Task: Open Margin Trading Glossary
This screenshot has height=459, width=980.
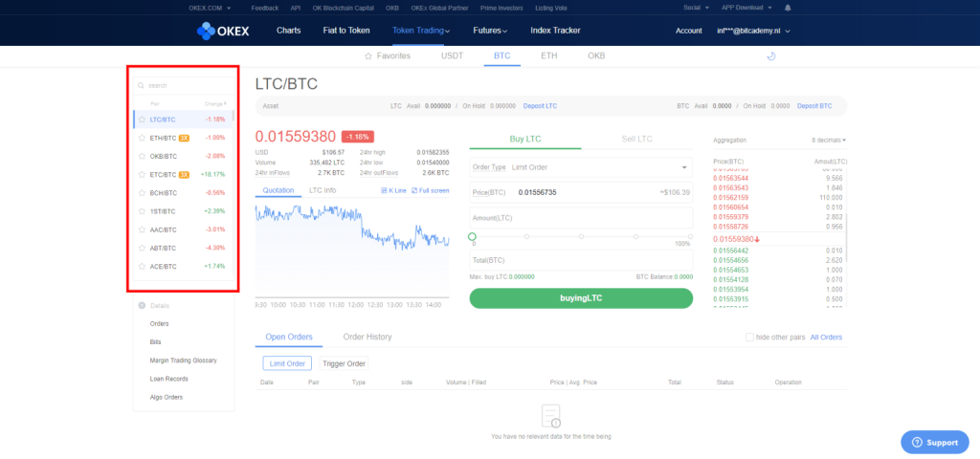Action: point(183,361)
